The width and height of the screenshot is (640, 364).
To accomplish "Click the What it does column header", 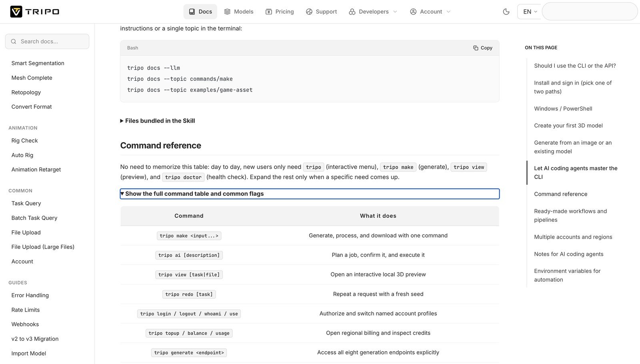I will (378, 216).
